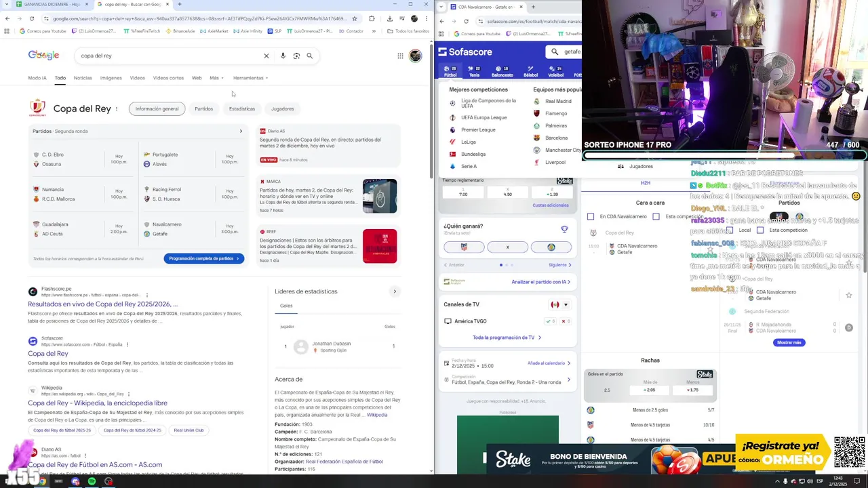Open Sofascore home logo
Viewport: 868px width, 488px height.
tap(465, 52)
